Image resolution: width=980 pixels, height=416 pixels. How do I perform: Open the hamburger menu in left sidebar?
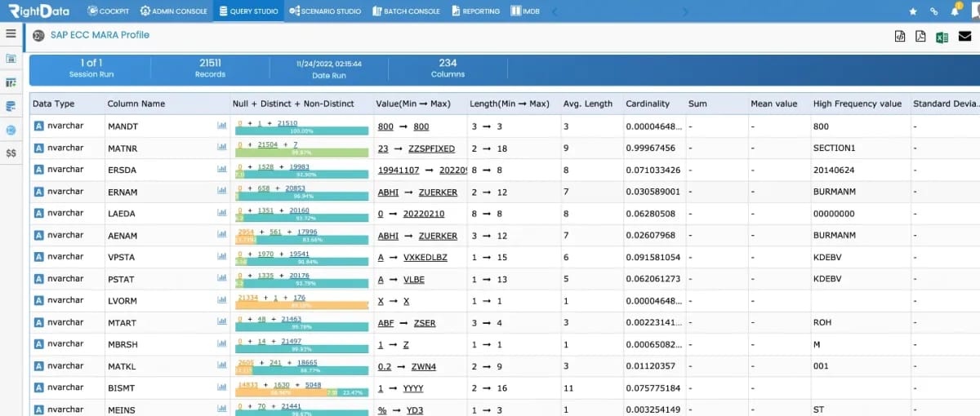(x=11, y=33)
